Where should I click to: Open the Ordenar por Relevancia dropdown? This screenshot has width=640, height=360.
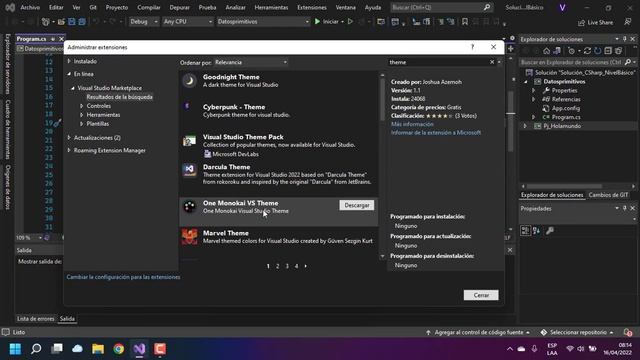251,62
